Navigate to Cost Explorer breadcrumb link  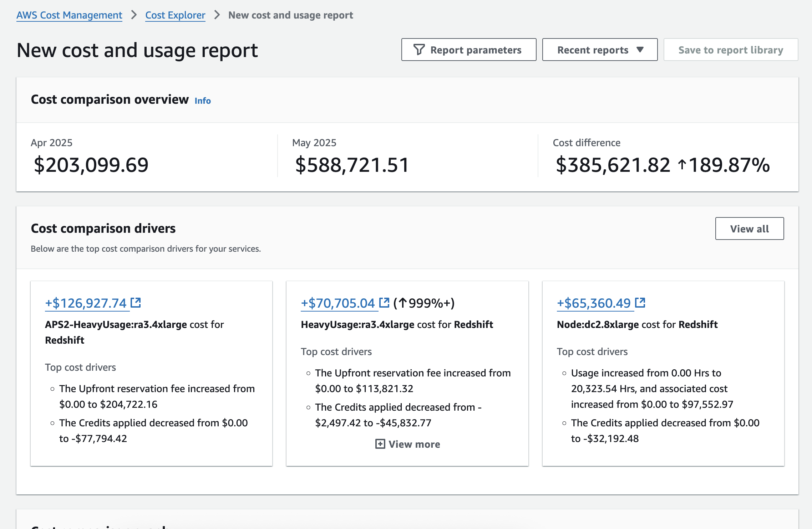[175, 15]
